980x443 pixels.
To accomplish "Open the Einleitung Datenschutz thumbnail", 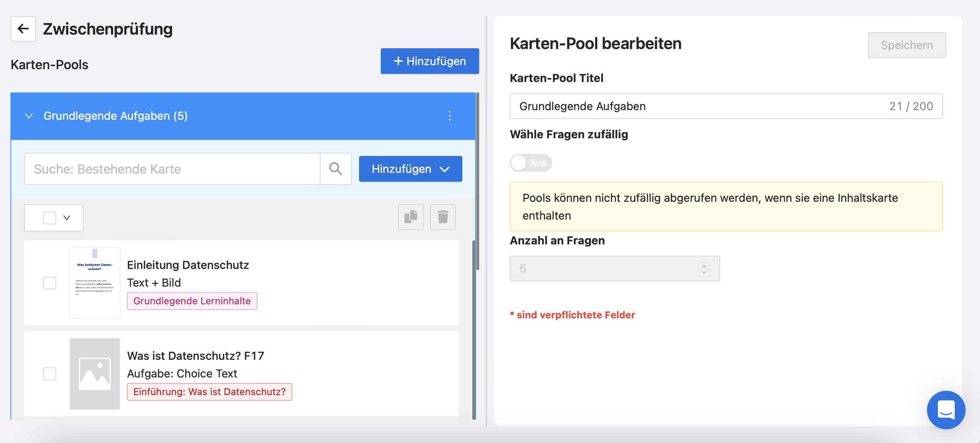I will click(x=95, y=283).
